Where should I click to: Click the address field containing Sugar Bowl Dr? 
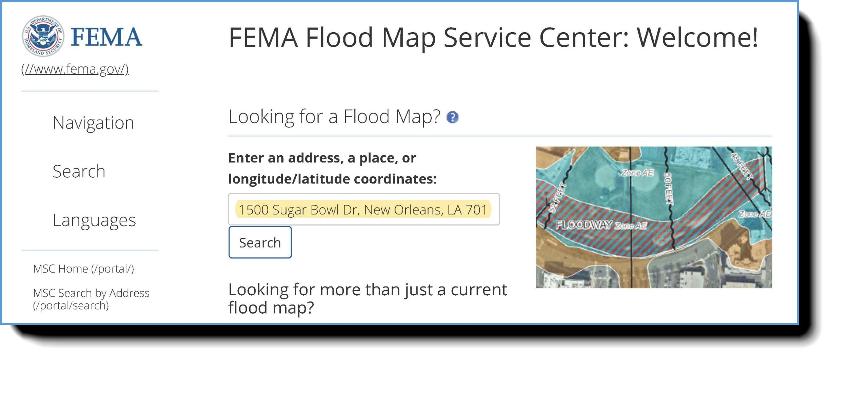pos(364,209)
